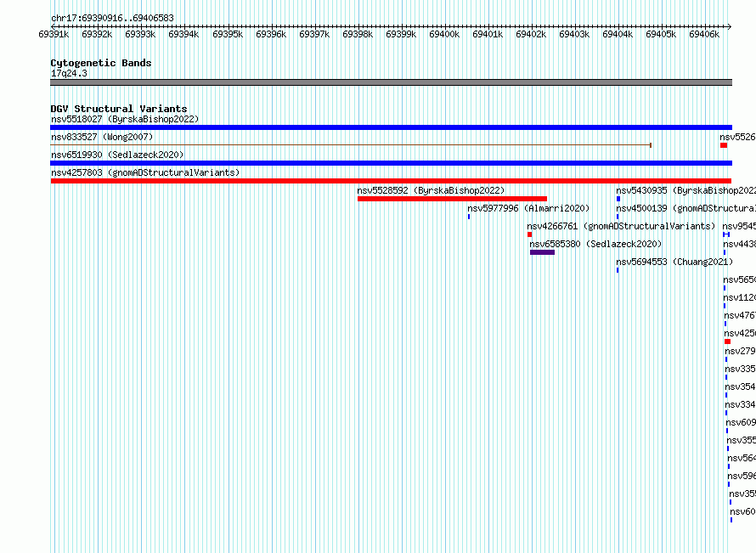The image size is (756, 553).
Task: Open the nsv4500139 variant label
Action: (685, 208)
